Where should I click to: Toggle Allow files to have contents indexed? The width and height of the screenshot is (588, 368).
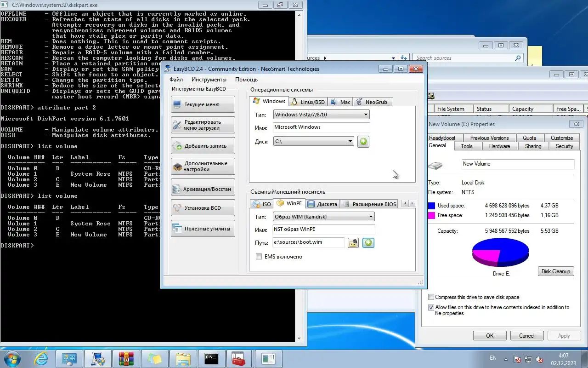click(431, 307)
